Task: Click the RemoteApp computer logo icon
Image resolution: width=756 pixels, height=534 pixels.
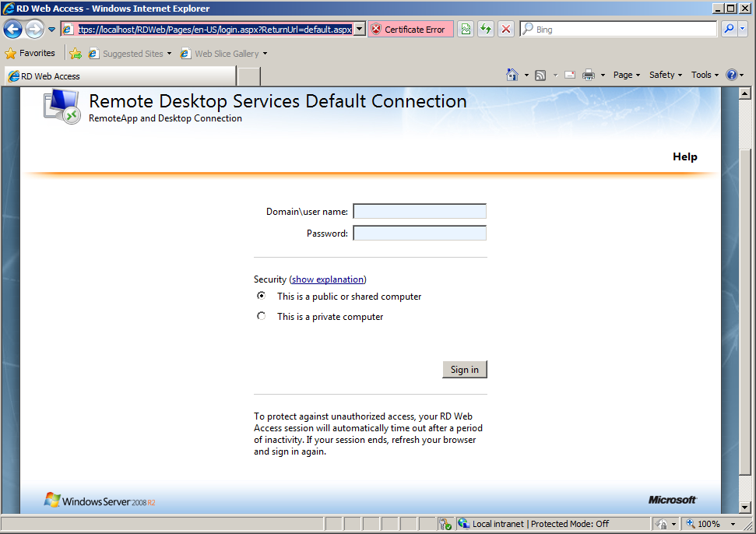Action: click(x=62, y=106)
